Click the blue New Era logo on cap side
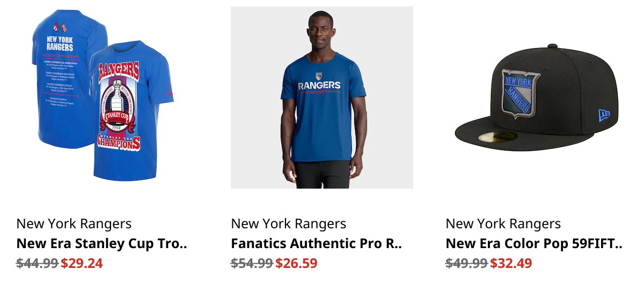Image resolution: width=644 pixels, height=284 pixels. 604,115
